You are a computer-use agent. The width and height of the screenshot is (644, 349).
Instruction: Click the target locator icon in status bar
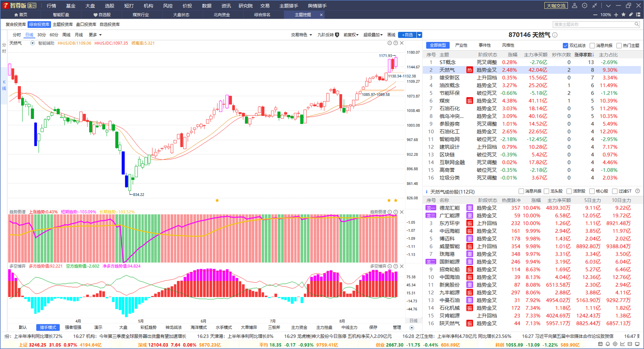615,344
